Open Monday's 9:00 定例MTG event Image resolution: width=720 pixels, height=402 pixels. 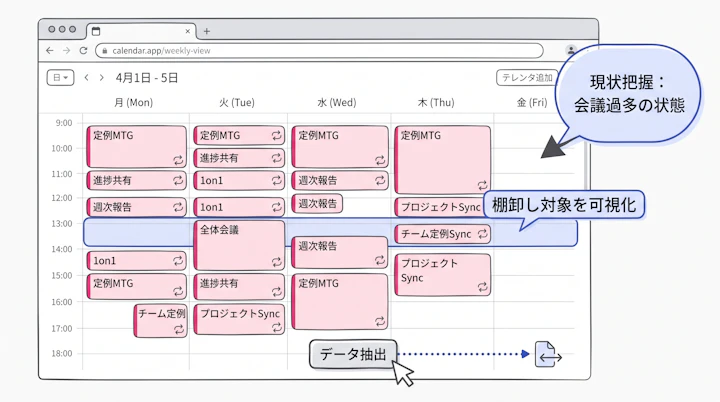(136, 147)
